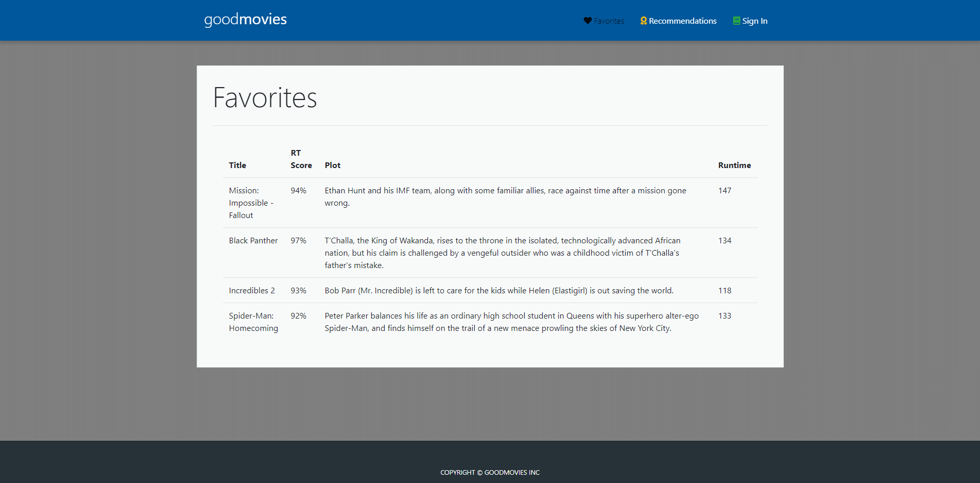Click the Runtime column header
This screenshot has height=483, width=980.
[x=734, y=165]
